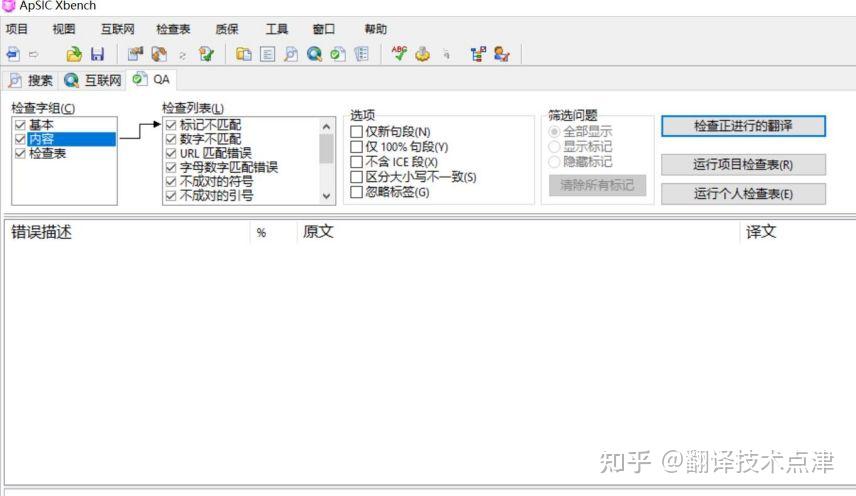The width and height of the screenshot is (856, 496).
Task: Open the 帮助 menu
Action: (x=376, y=29)
